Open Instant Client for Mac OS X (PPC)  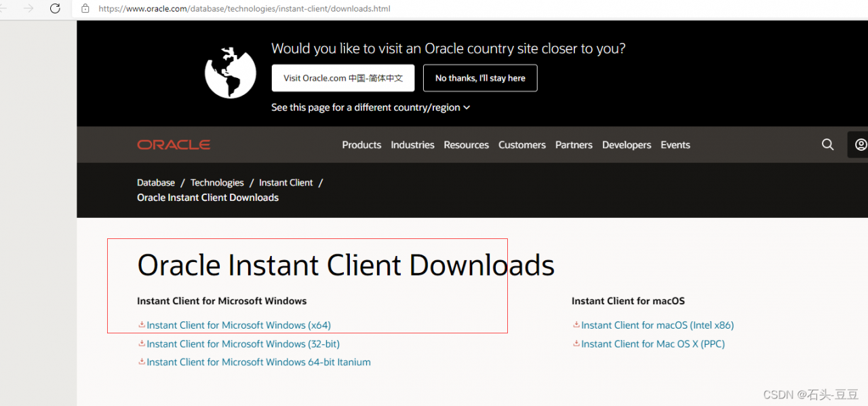point(653,344)
